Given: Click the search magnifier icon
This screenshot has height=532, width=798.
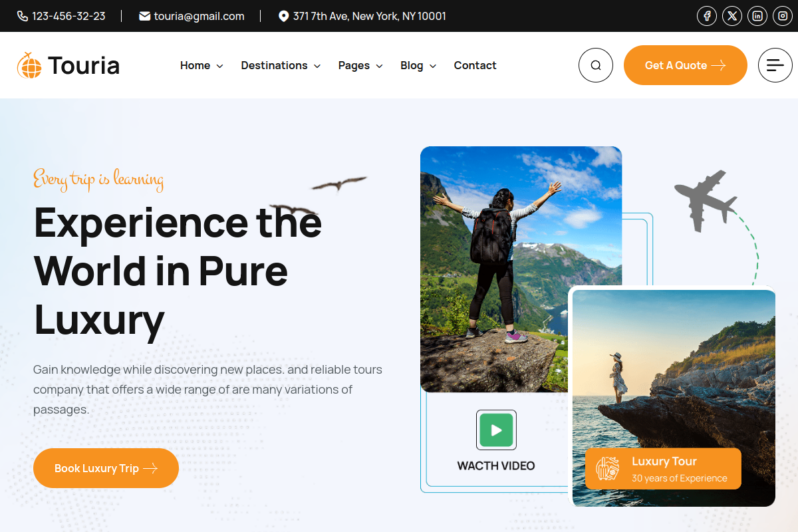Looking at the screenshot, I should tap(596, 65).
